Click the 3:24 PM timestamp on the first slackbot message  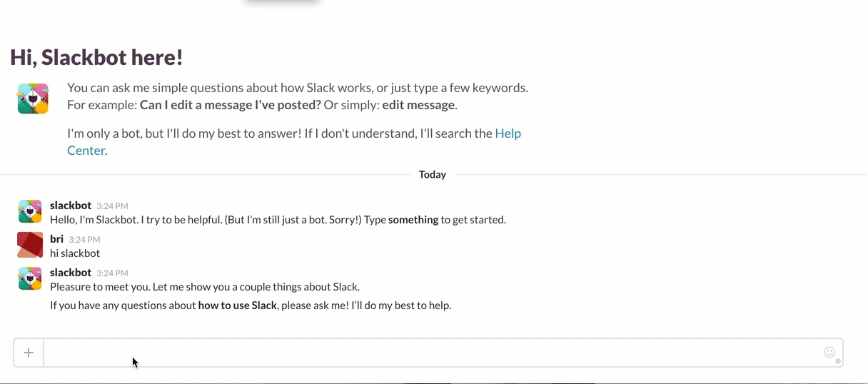click(x=112, y=206)
